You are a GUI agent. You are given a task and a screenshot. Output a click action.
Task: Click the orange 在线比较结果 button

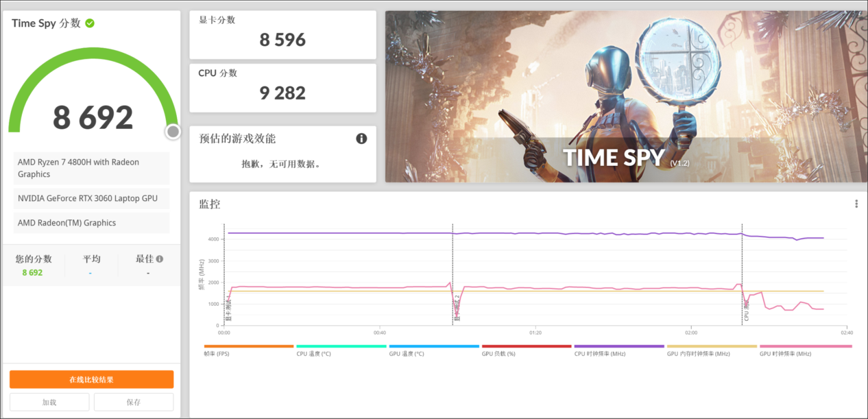click(x=91, y=379)
